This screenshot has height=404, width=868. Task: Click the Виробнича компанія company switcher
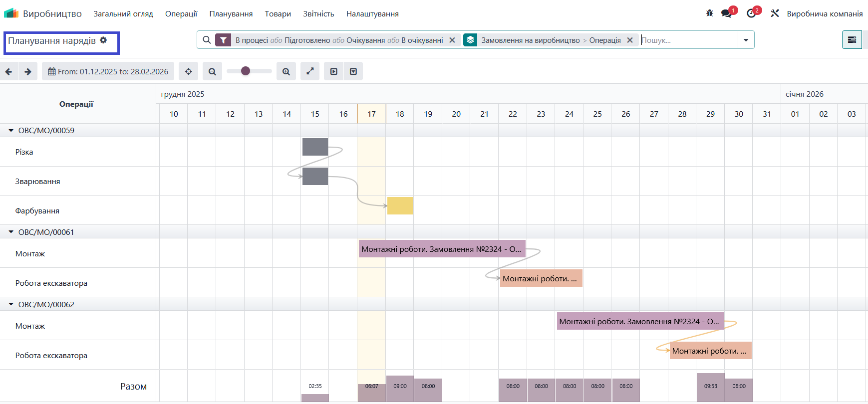(x=825, y=14)
